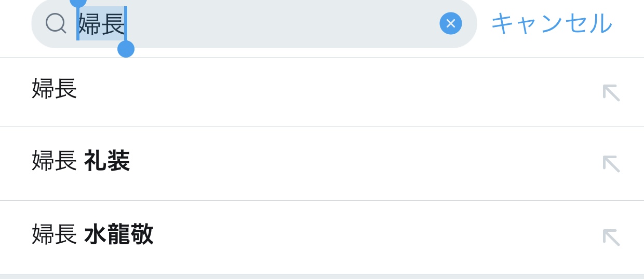Tap the magnifying glass search icon
Image resolution: width=644 pixels, height=279 pixels.
(56, 23)
